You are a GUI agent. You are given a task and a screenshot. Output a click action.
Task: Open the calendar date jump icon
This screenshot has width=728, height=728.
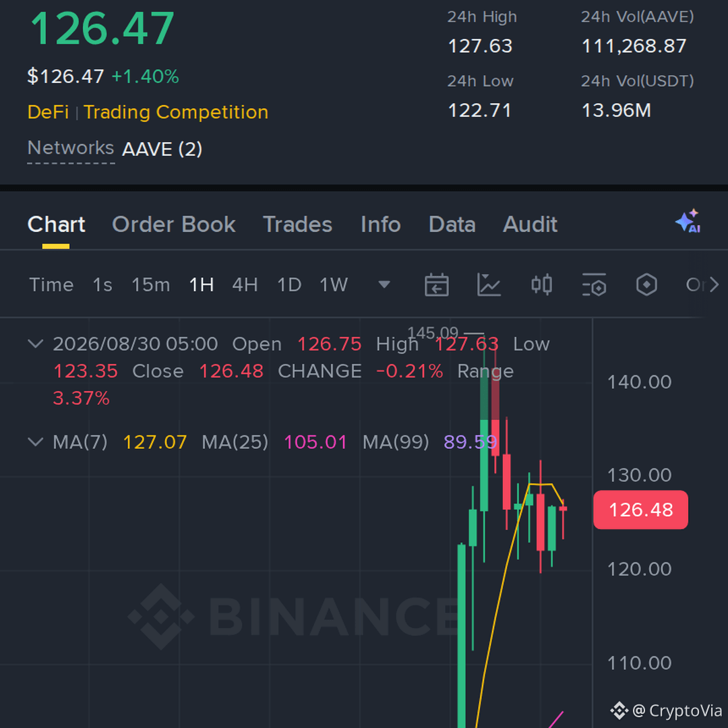point(436,284)
